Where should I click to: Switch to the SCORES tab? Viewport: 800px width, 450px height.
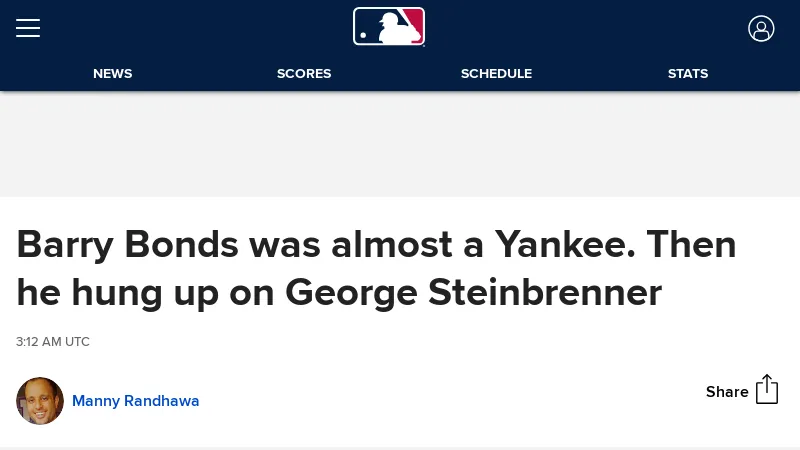coord(304,74)
